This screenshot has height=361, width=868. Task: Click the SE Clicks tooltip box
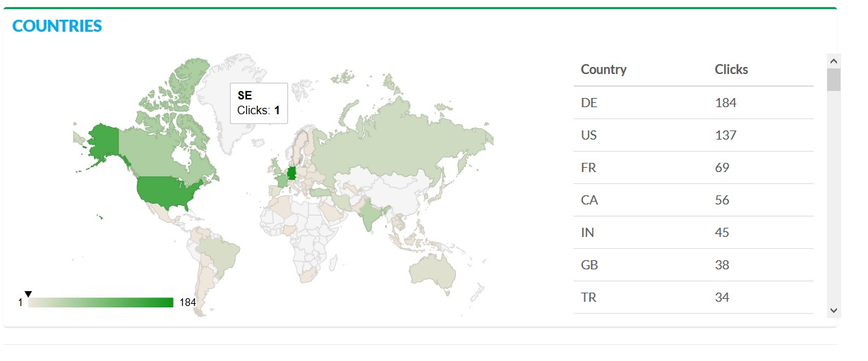pyautogui.click(x=259, y=103)
